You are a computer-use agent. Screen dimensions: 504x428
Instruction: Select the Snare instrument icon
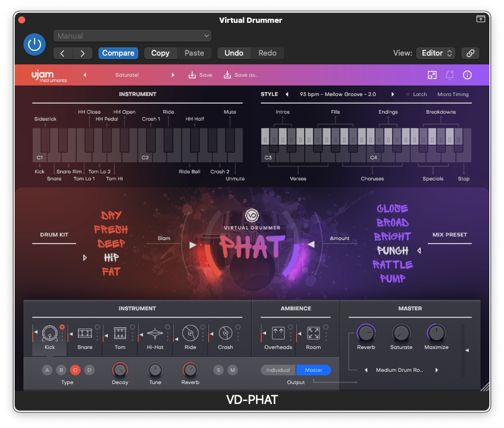coord(85,333)
